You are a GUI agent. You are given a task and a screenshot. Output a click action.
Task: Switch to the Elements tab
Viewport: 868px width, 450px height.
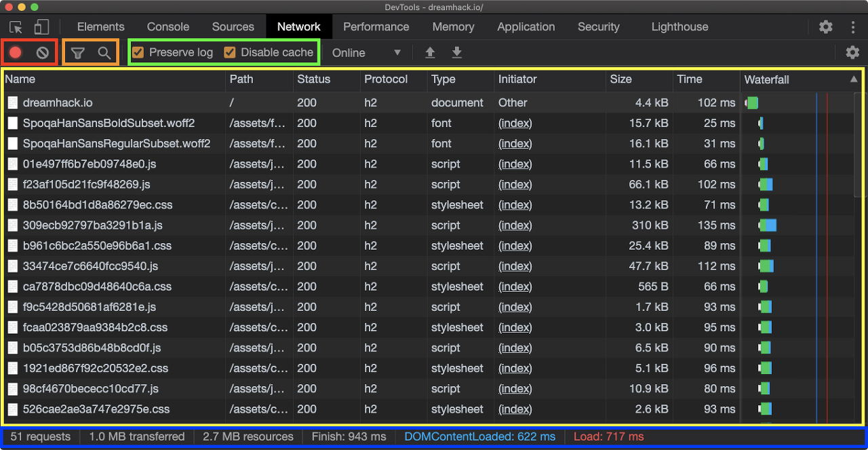coord(100,27)
